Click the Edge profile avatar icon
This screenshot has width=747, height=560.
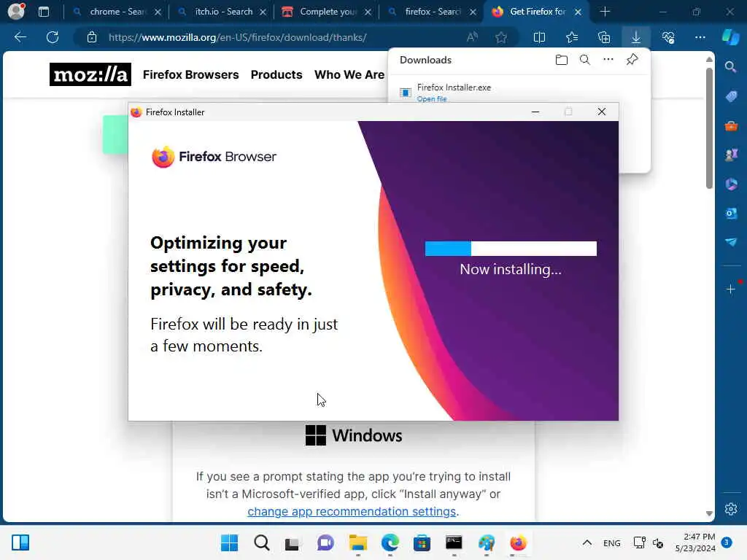(16, 11)
